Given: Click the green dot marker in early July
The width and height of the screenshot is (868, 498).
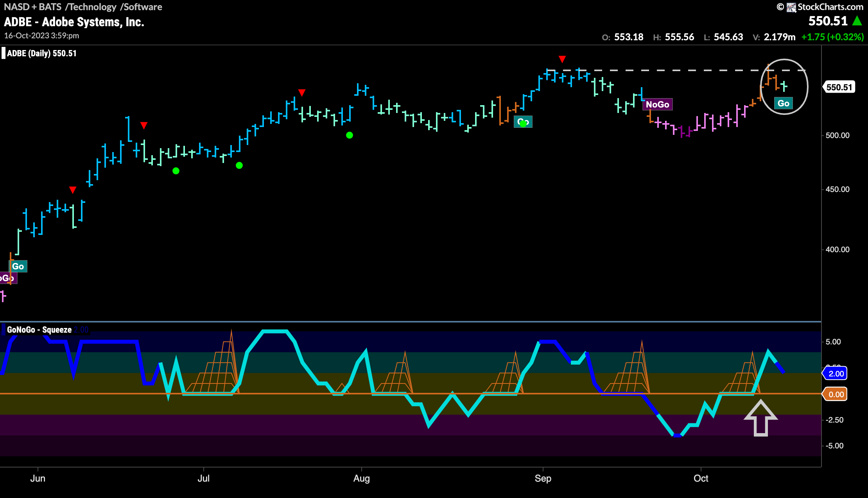Looking at the screenshot, I should coord(239,165).
